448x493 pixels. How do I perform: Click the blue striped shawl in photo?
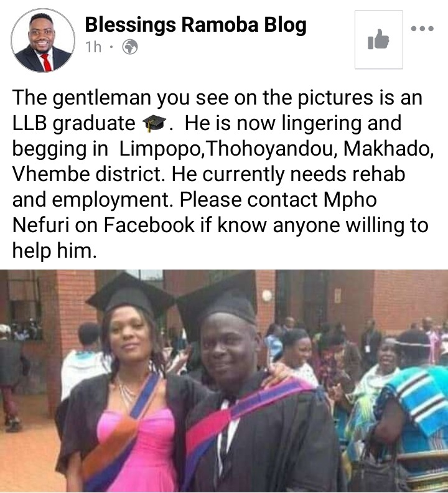tap(418, 399)
